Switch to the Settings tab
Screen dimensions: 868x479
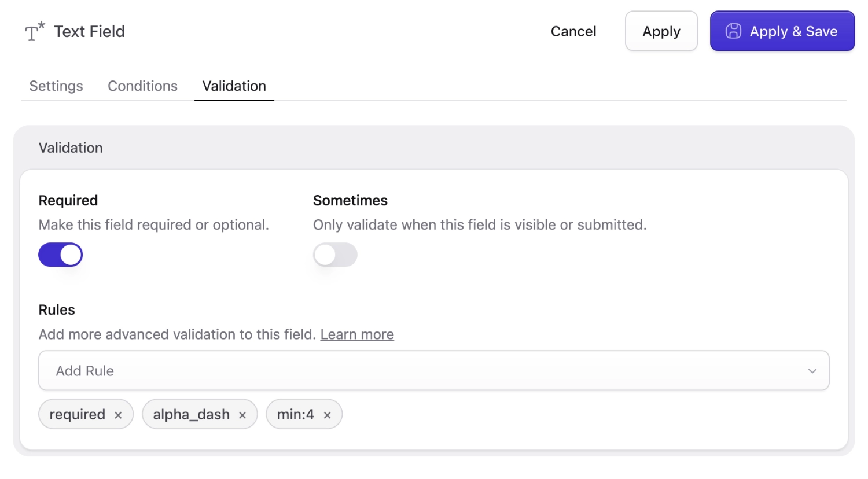(x=56, y=86)
